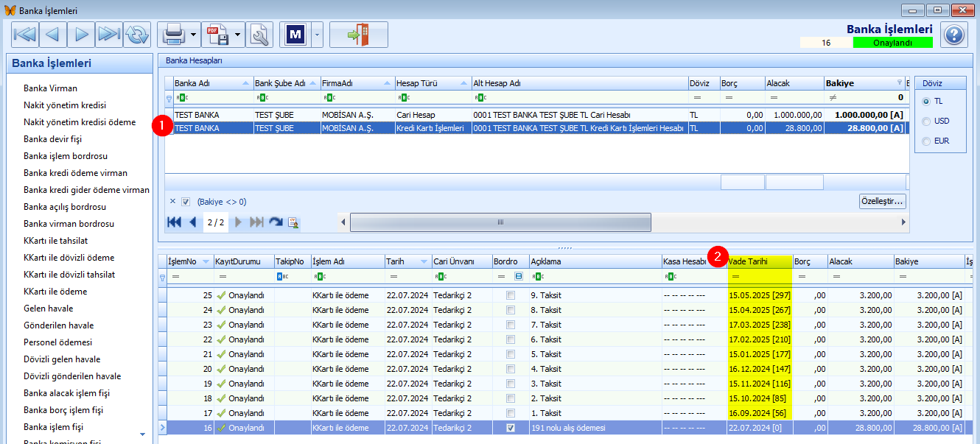
Task: Click the filter row funnel in accounts grid
Action: tap(169, 97)
